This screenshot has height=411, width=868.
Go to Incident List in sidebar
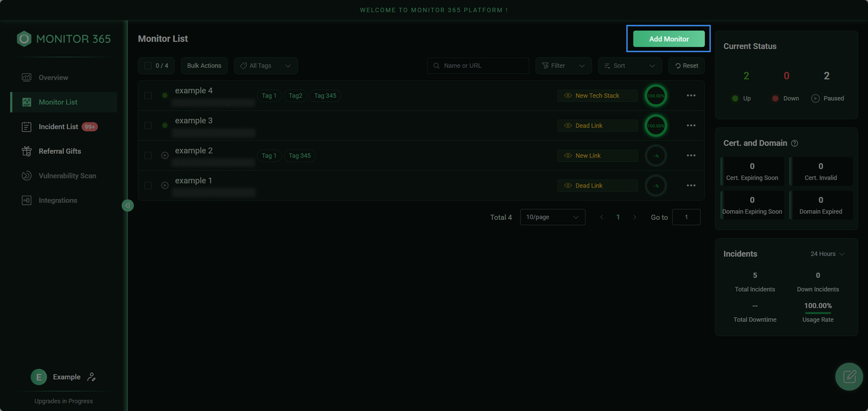pyautogui.click(x=58, y=127)
